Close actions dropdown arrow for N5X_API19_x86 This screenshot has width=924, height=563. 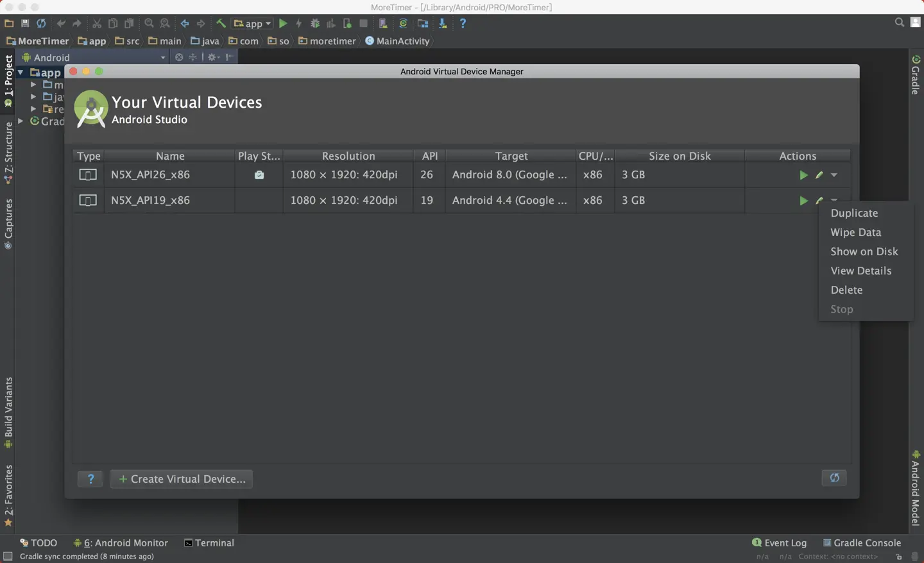point(834,200)
